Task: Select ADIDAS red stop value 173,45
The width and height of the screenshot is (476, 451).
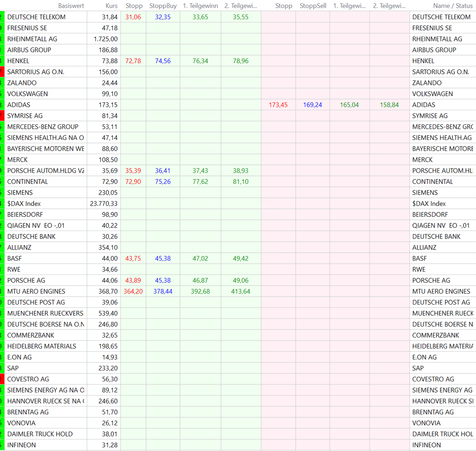Action: pyautogui.click(x=278, y=105)
